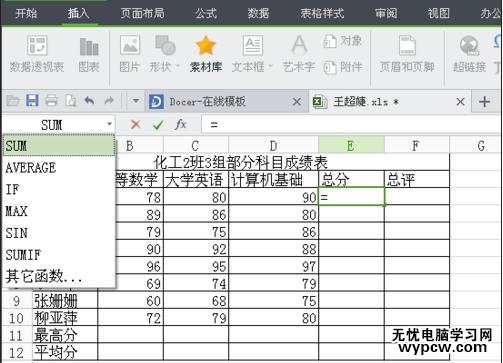
Task: Open the insert function fx dialog
Action: [181, 124]
